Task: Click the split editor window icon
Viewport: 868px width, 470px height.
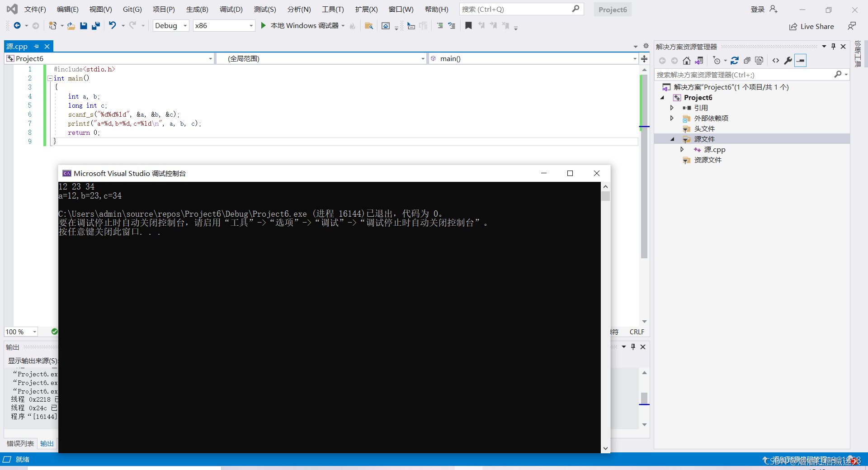Action: point(644,58)
